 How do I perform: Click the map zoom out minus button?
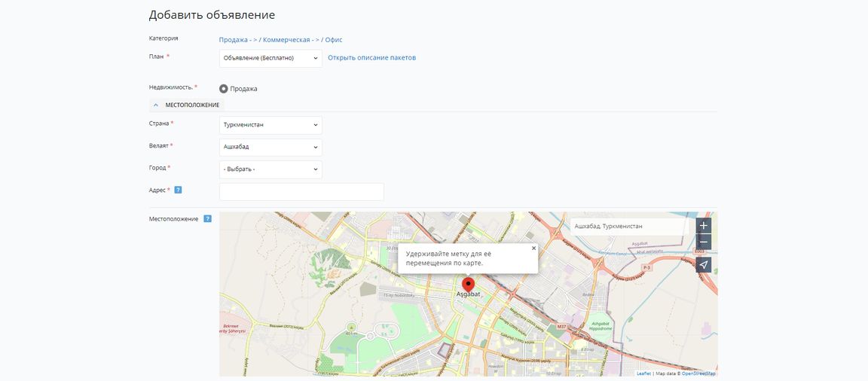tap(703, 242)
